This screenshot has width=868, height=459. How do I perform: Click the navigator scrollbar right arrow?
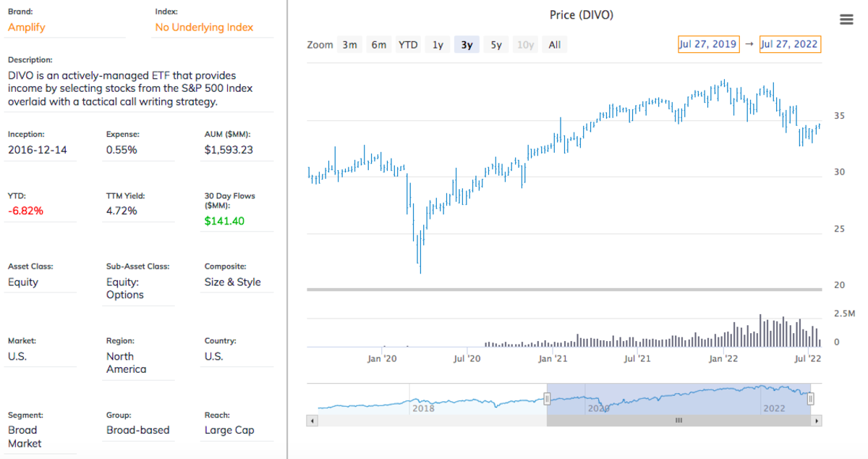coord(817,420)
